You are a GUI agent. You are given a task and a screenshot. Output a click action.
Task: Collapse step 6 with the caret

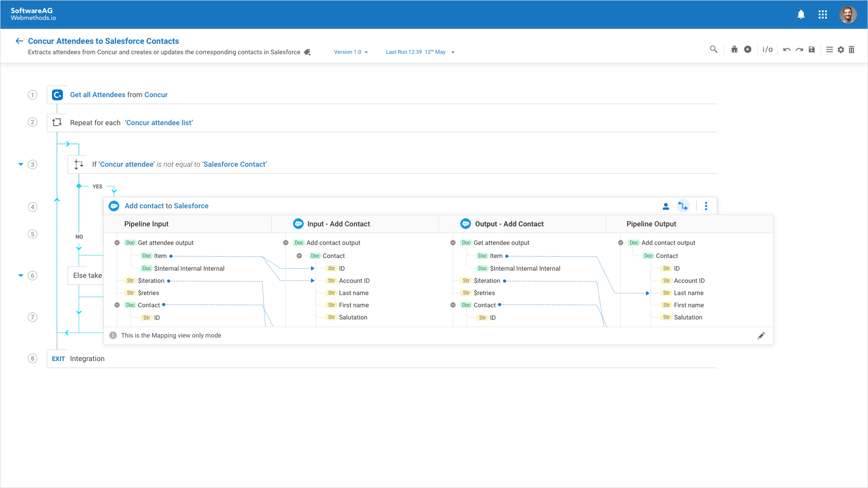point(21,276)
